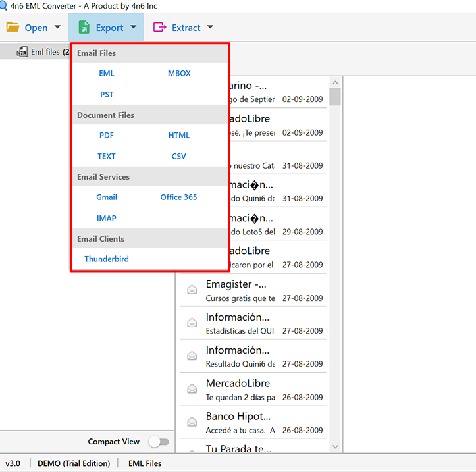Screen dimensions: 476x472
Task: Click envelope icon beside Te quedan 2 días email
Action: 192,388
